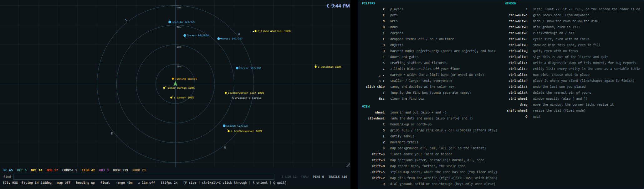Toggle the CORPSE 9 filter chip
Image resolution: width=644 pixels, height=189 pixels.
click(x=70, y=170)
